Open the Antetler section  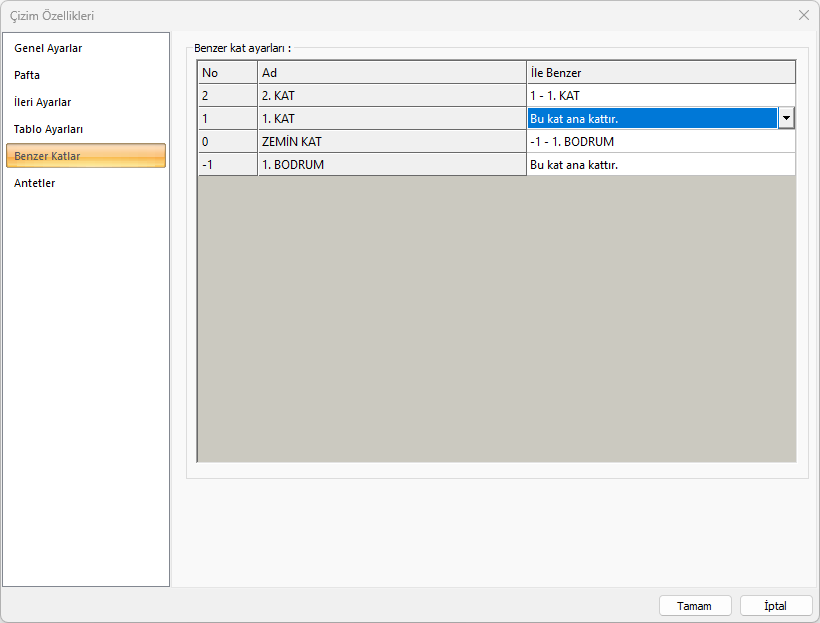point(35,183)
